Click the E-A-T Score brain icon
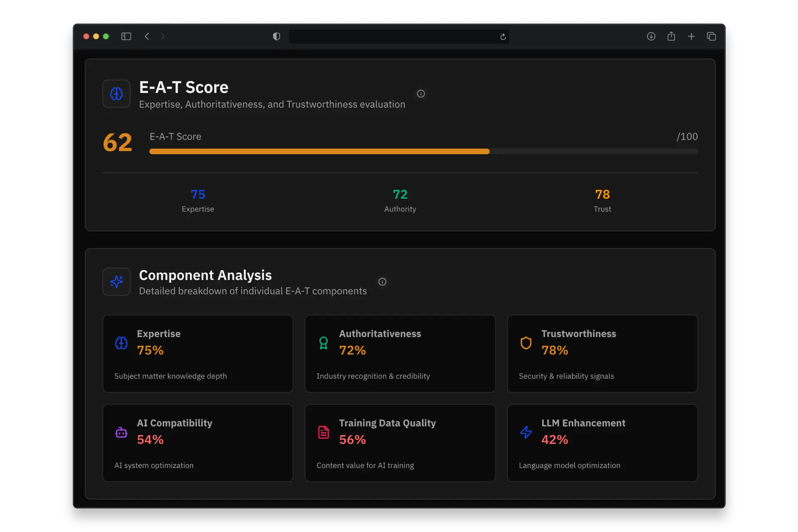Viewport: 798px width, 532px height. pyautogui.click(x=116, y=94)
